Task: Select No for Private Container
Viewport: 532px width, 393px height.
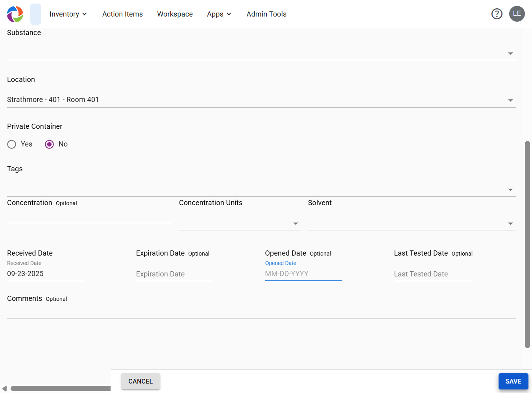Action: pos(49,145)
